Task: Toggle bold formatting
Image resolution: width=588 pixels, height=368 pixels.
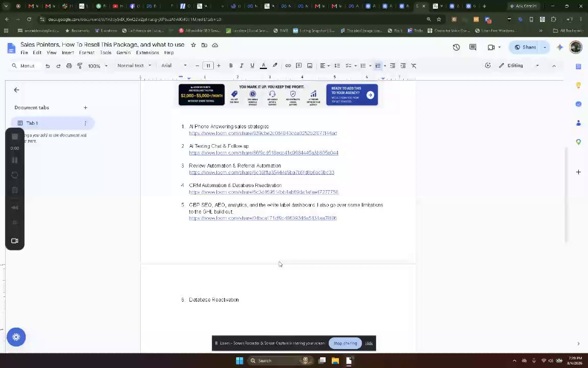Action: [231, 66]
